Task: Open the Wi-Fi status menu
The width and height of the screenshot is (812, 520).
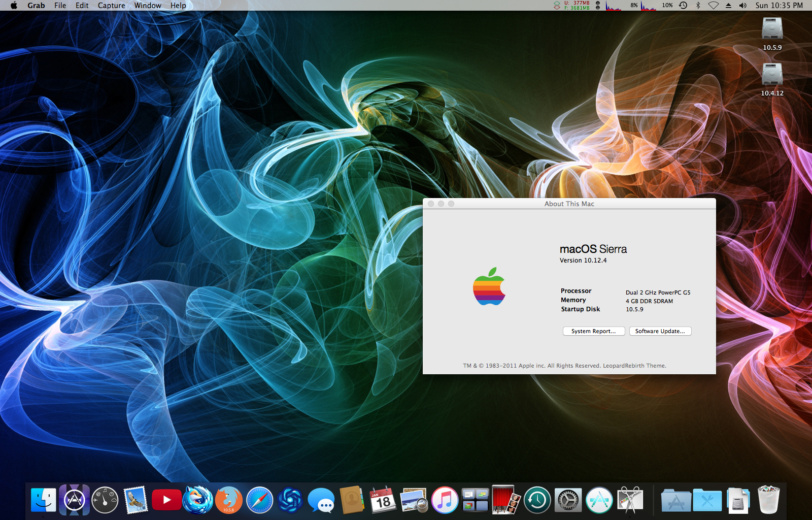Action: click(x=713, y=6)
